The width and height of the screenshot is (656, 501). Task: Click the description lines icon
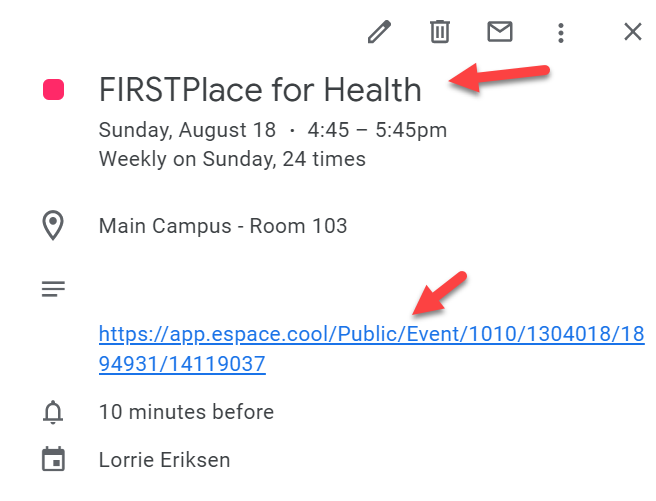click(53, 289)
